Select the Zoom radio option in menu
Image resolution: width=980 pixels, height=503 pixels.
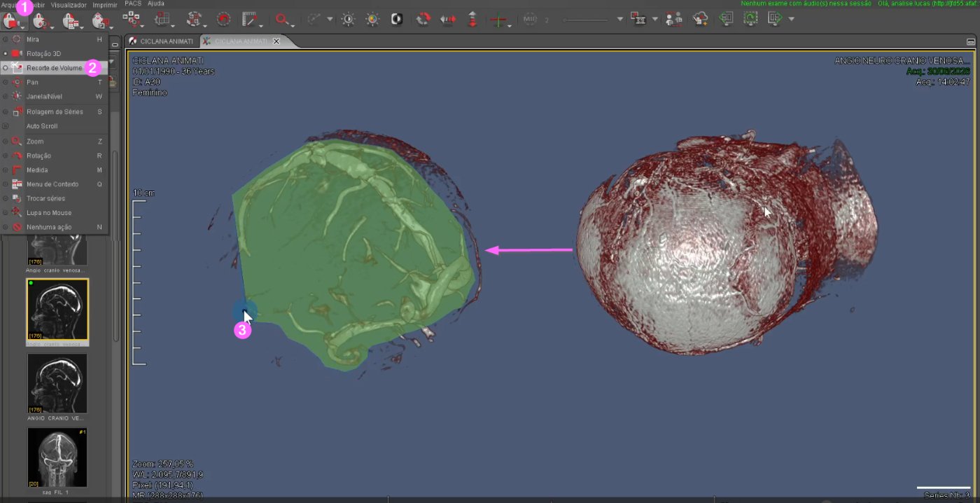[x=6, y=141]
